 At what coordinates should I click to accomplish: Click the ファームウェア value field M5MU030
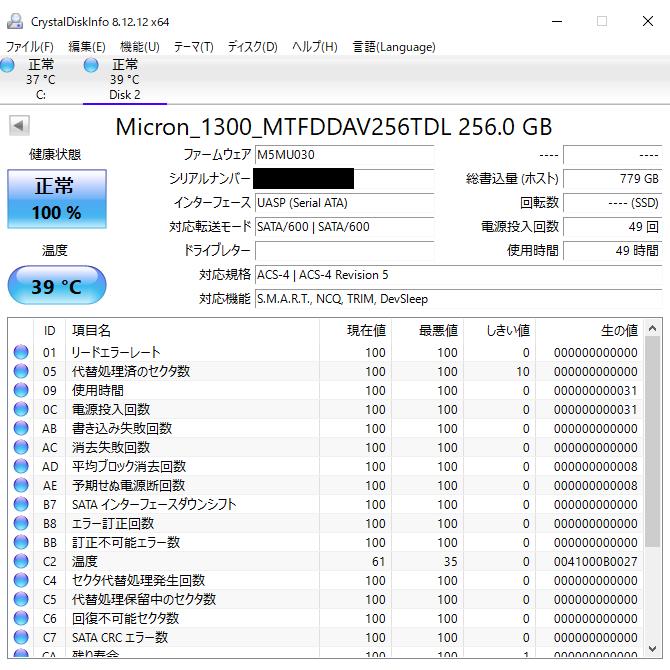(344, 155)
